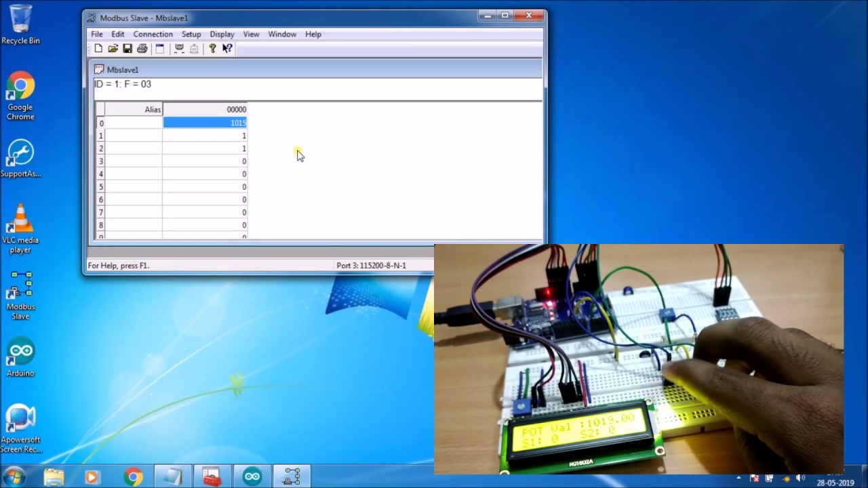This screenshot has width=868, height=488.
Task: Open the Modbus Slave desktop icon
Action: pos(20,296)
